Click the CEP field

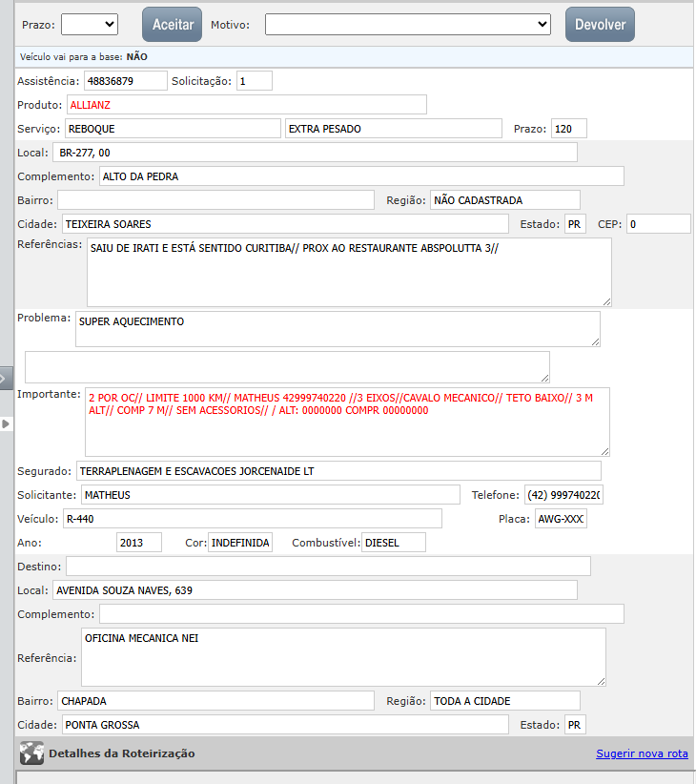(x=659, y=224)
